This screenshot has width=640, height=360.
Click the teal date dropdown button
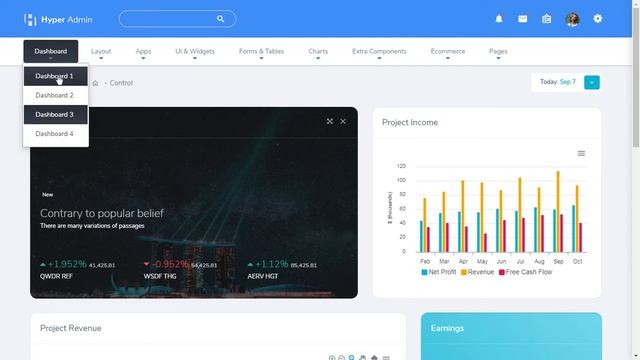[592, 82]
